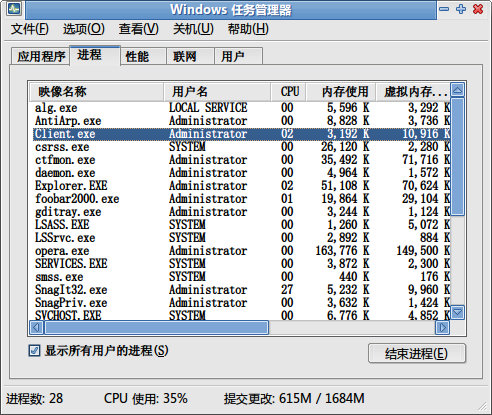The width and height of the screenshot is (492, 415).
Task: Toggle 显示所有用户的进程 checkbox
Action: (34, 351)
